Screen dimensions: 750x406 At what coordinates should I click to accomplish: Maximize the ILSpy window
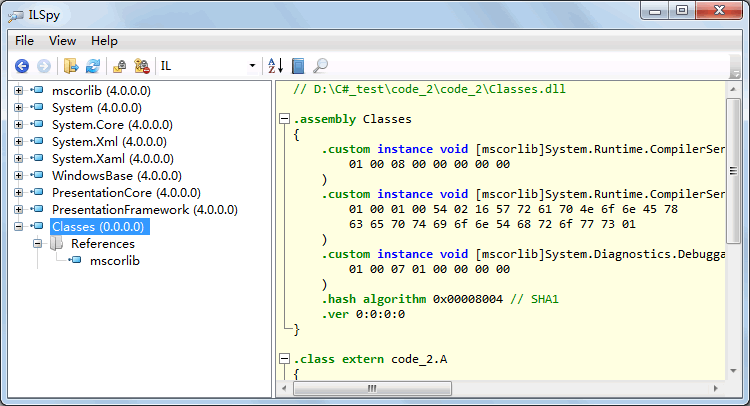[x=682, y=11]
